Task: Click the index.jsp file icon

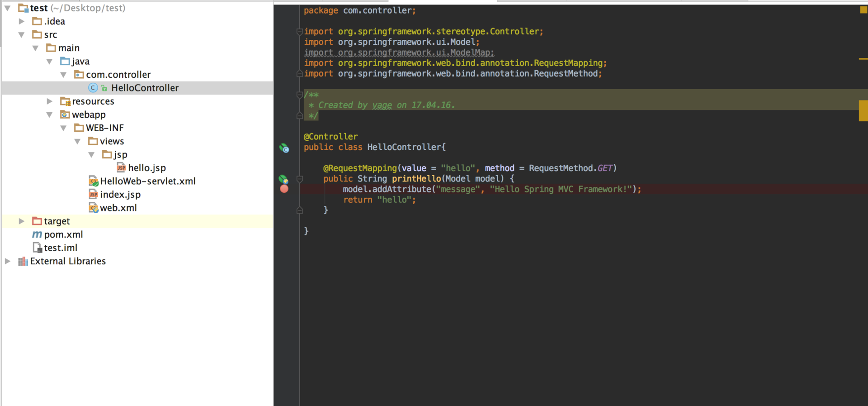Action: tap(93, 195)
